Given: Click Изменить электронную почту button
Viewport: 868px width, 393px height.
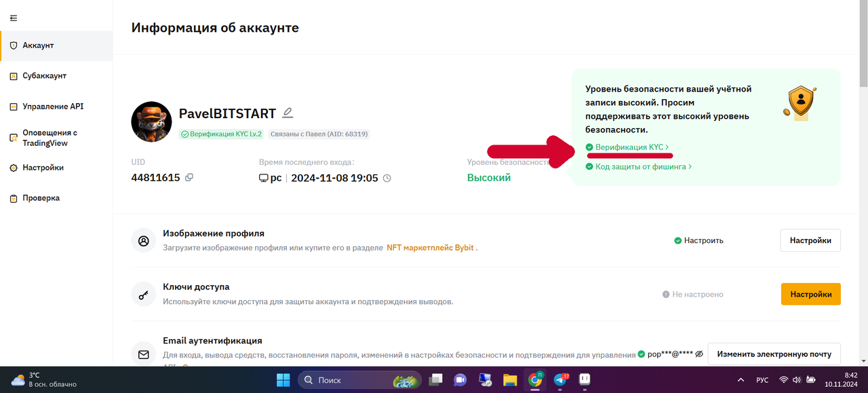Looking at the screenshot, I should [774, 354].
